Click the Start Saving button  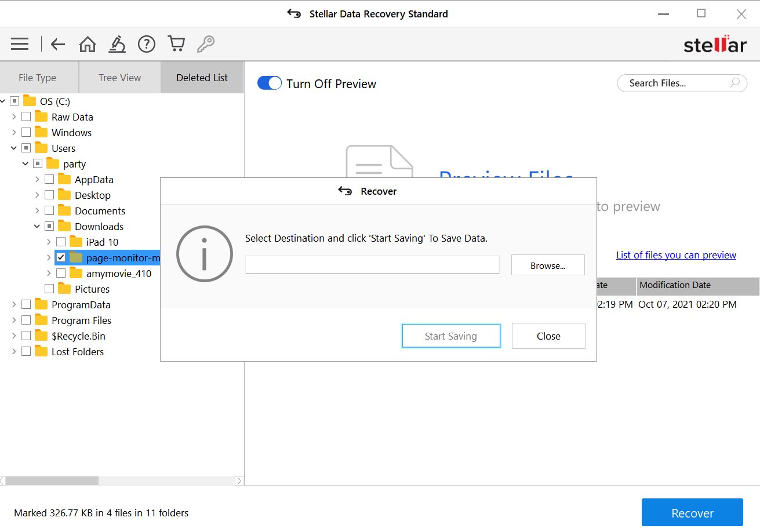point(451,336)
